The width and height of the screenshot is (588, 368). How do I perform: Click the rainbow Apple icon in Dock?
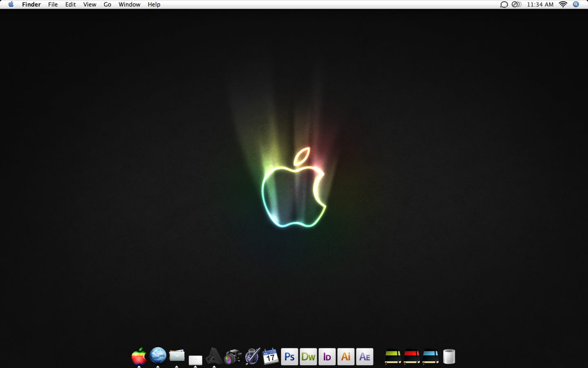coord(139,356)
